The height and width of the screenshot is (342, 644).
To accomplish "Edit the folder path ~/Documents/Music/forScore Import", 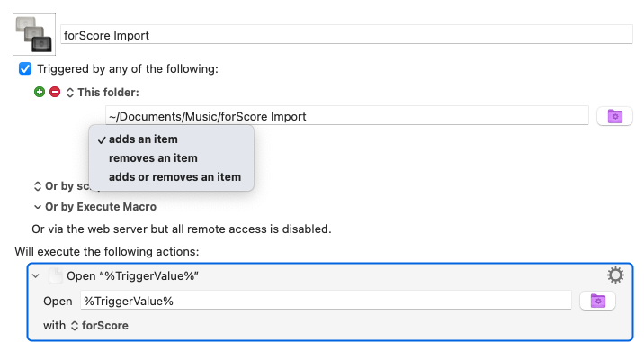I will 347,116.
